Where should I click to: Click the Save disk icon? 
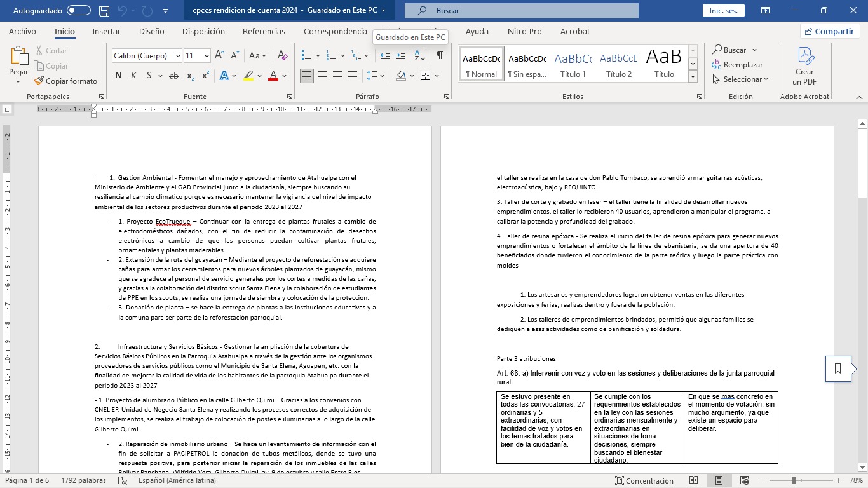click(x=104, y=11)
